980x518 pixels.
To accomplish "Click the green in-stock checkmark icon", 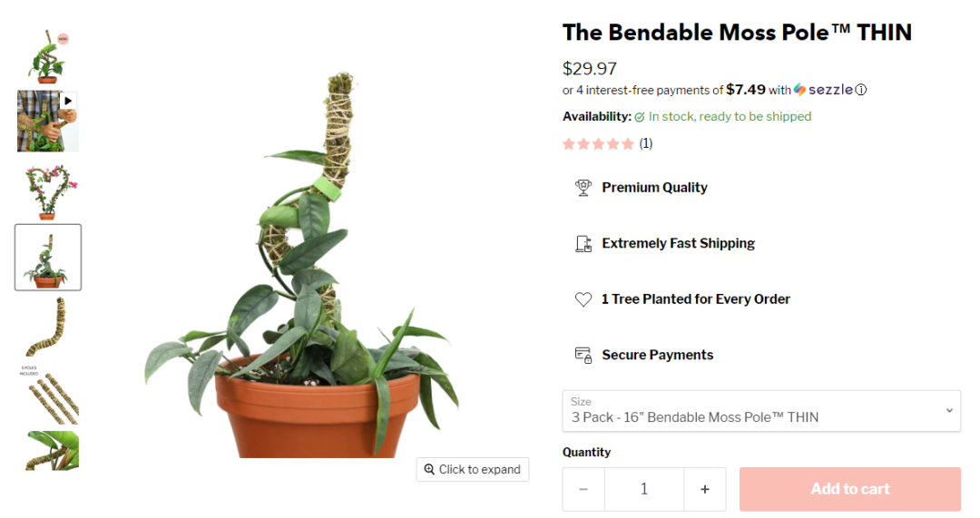I will point(640,117).
